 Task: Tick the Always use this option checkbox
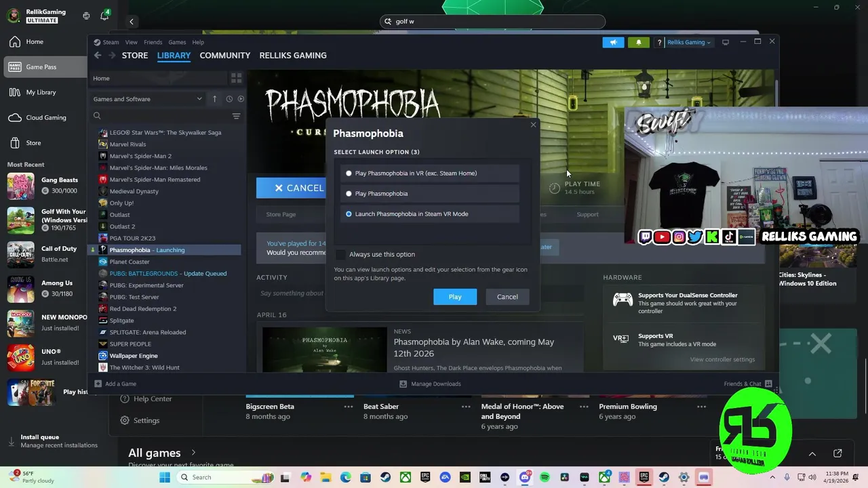[340, 254]
